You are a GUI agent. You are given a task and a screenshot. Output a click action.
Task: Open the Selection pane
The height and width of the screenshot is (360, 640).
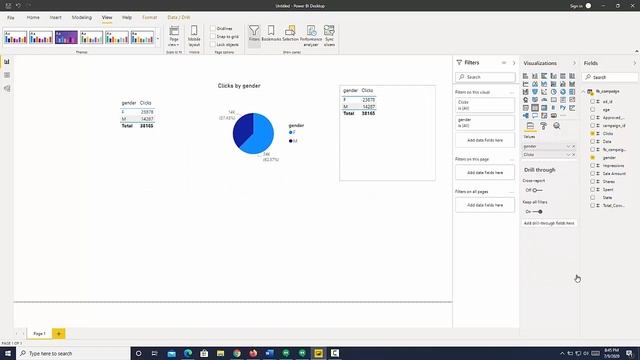[x=290, y=34]
